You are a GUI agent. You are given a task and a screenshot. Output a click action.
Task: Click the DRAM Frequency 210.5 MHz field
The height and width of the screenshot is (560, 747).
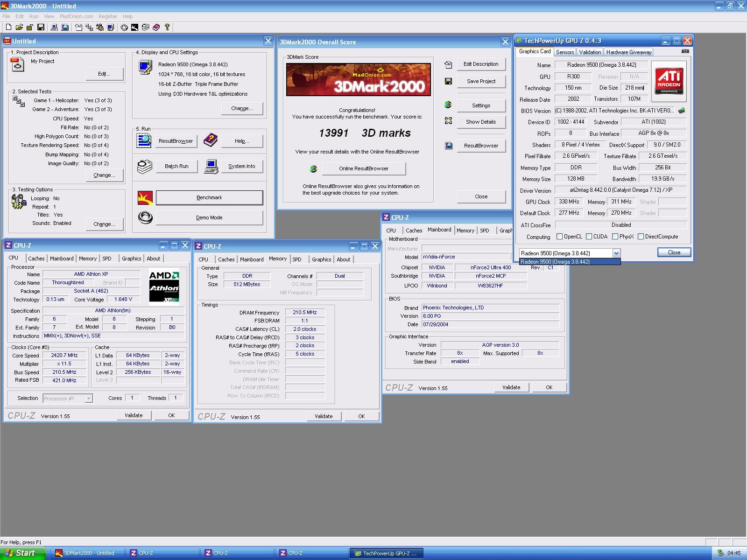(x=305, y=313)
